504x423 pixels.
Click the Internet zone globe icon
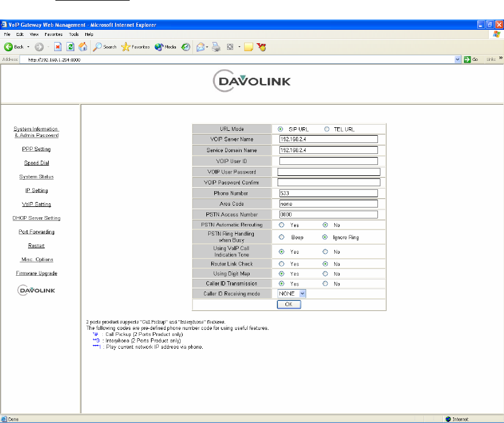[x=448, y=419]
